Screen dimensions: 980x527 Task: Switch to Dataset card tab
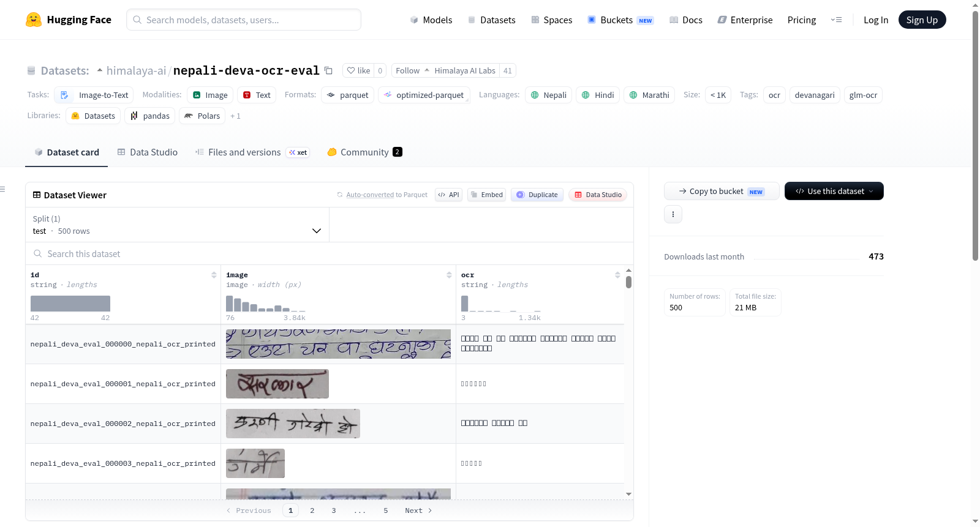pyautogui.click(x=67, y=152)
